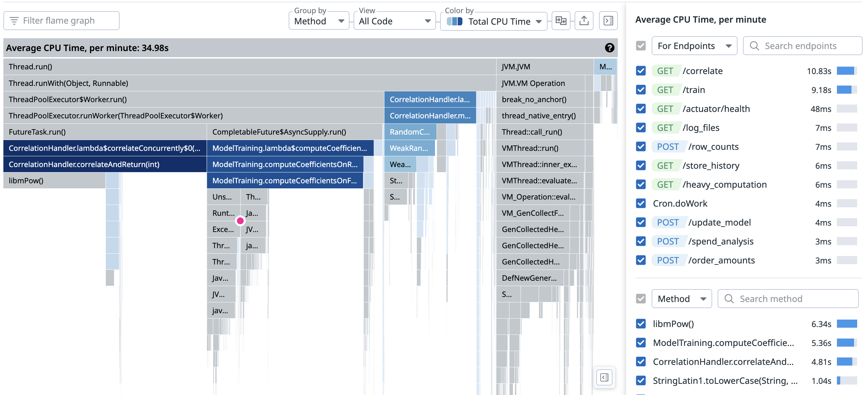The image size is (868, 395).
Task: Focus the Filter flame graph input
Action: [x=68, y=21]
